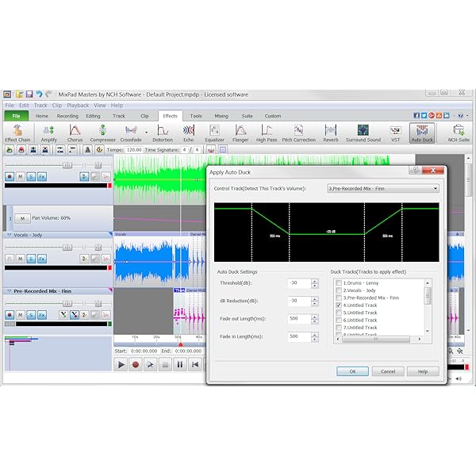Click Pre-Recorded Mix - Finn volume slider handle
Image resolution: width=476 pixels, height=476 pixels.
[67, 304]
